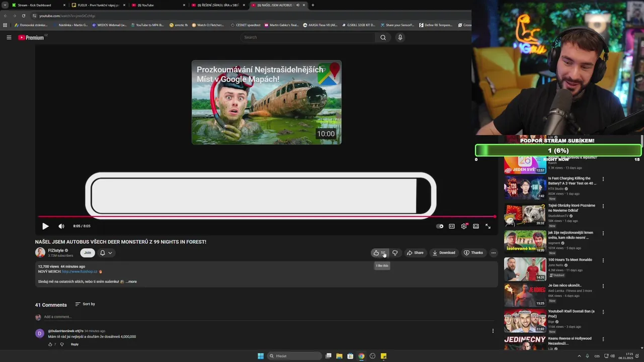
Task: Click the Thanks button
Action: 473,253
